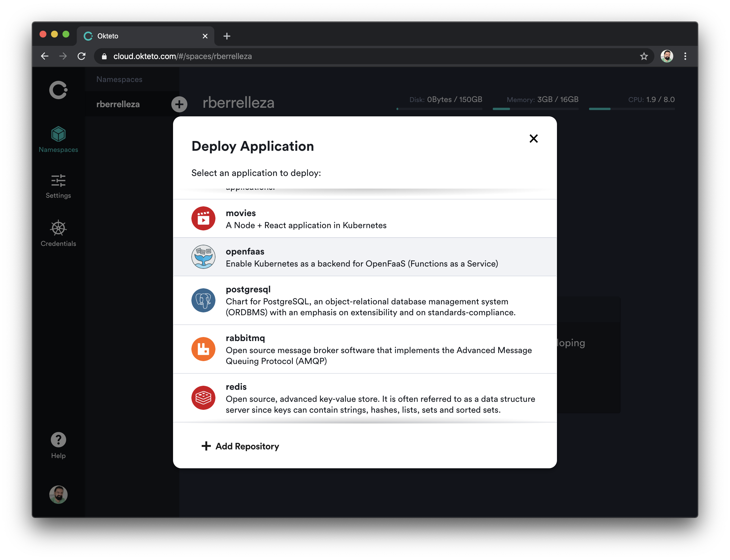Select the movies application row

[365, 219]
